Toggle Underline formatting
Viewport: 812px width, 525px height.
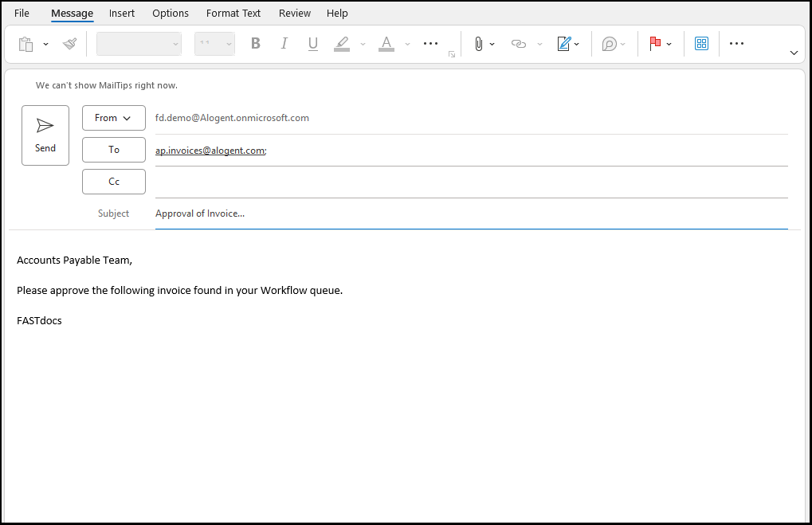pos(312,44)
